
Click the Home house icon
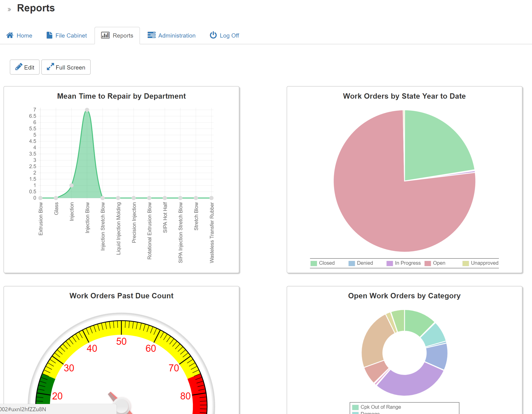click(10, 35)
